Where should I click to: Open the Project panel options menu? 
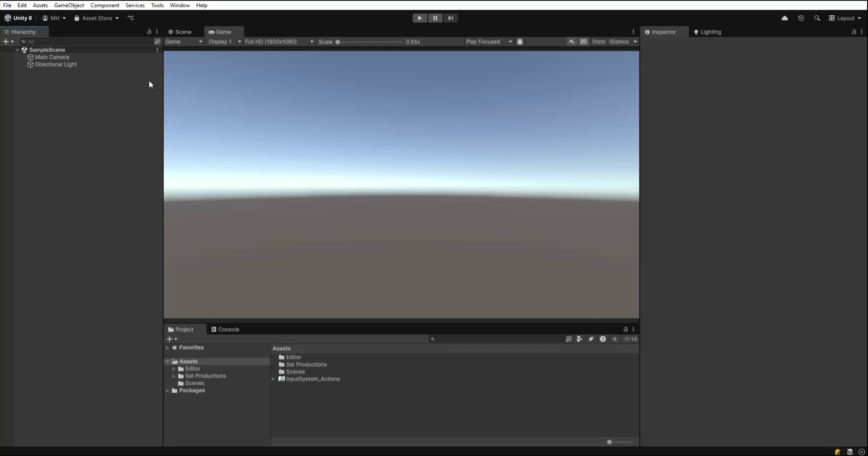[x=633, y=329]
